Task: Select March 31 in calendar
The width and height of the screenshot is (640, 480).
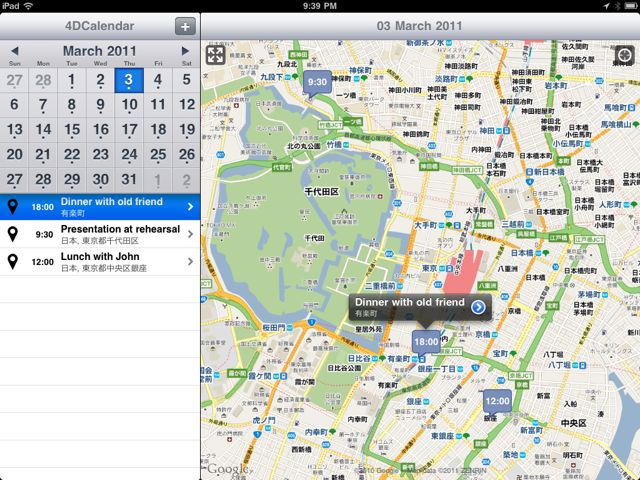Action: (129, 180)
